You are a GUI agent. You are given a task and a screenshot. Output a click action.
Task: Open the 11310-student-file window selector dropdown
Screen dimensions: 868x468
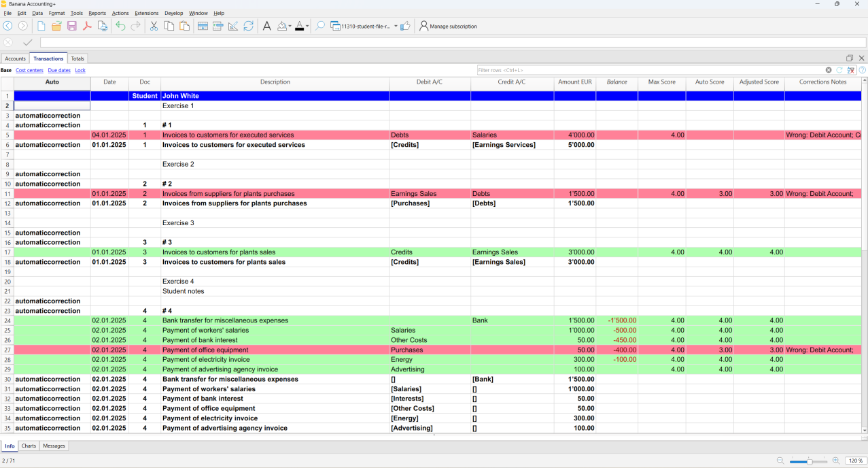point(396,27)
